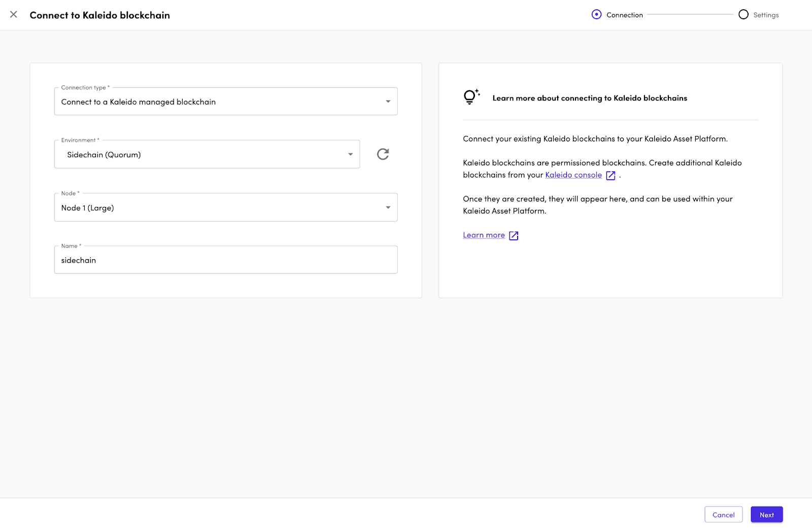This screenshot has height=529, width=812.
Task: Click inside the Name field showing sidechain
Action: click(226, 260)
